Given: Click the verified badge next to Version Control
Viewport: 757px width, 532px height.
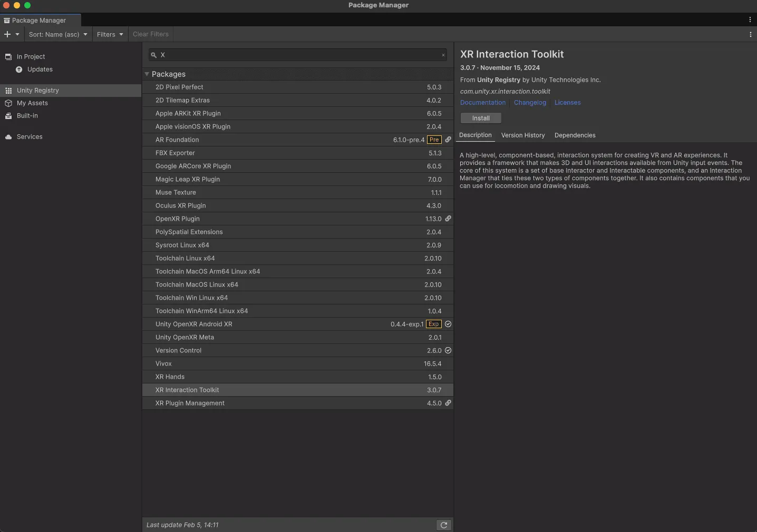Looking at the screenshot, I should click(x=448, y=350).
